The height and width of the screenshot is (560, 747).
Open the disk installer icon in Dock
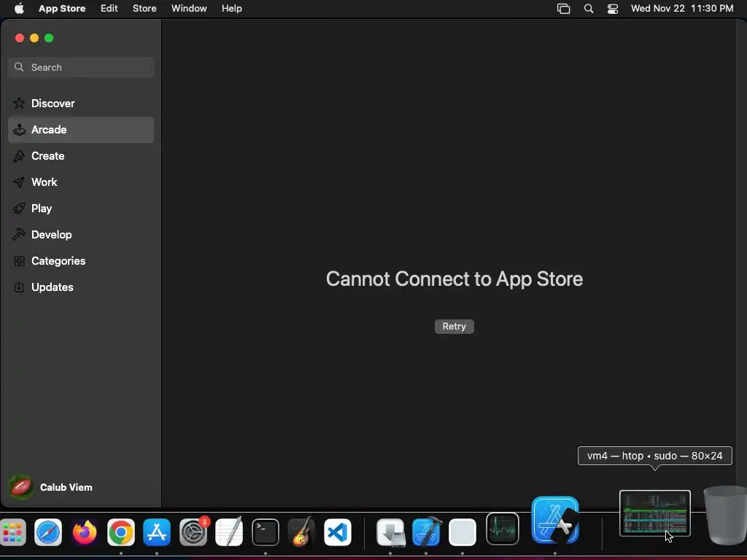point(390,532)
